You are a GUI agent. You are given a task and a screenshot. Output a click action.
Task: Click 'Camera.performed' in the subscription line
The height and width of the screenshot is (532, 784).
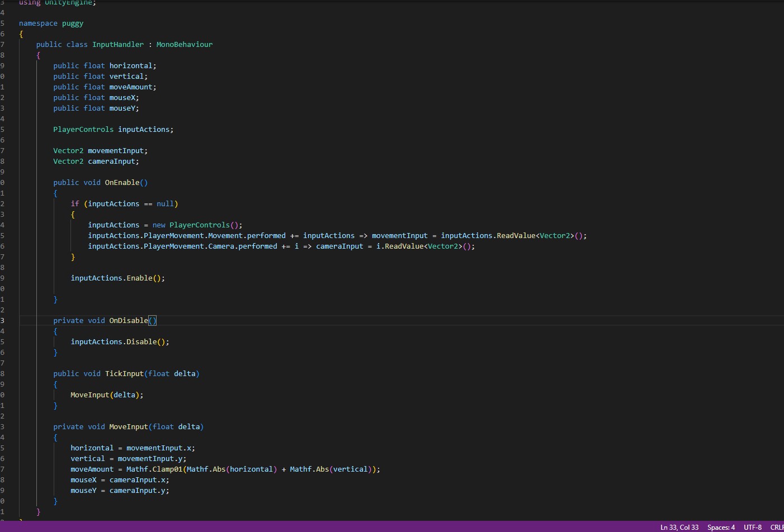(x=243, y=246)
